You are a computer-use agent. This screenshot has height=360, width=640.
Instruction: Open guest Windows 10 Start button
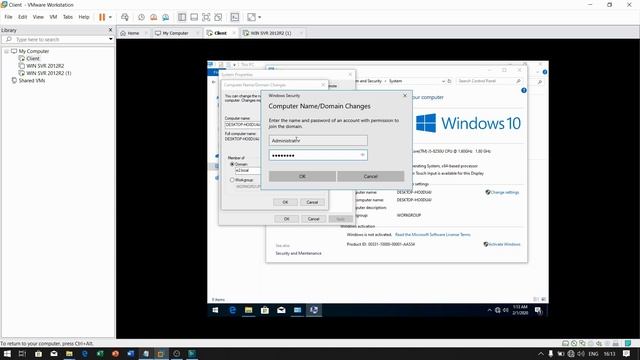(216, 310)
